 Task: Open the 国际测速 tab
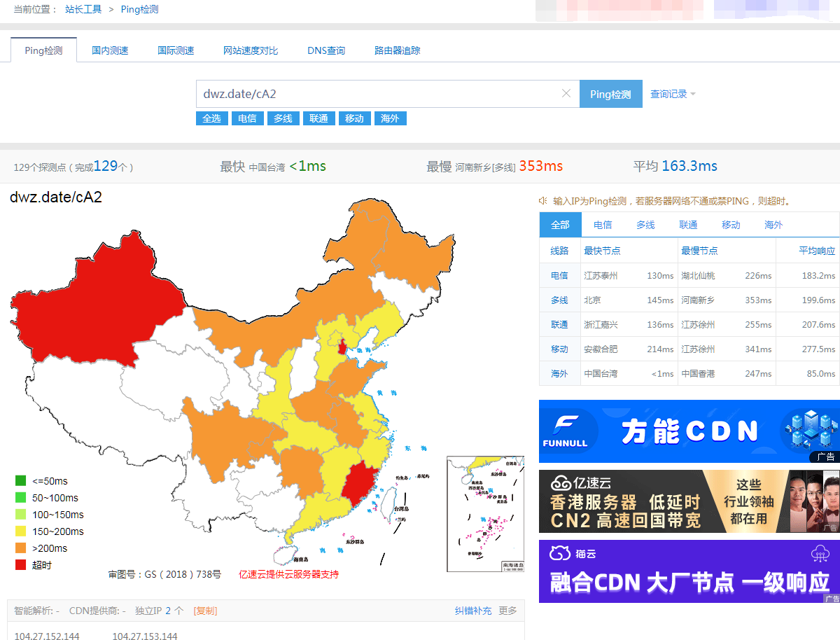click(x=176, y=50)
